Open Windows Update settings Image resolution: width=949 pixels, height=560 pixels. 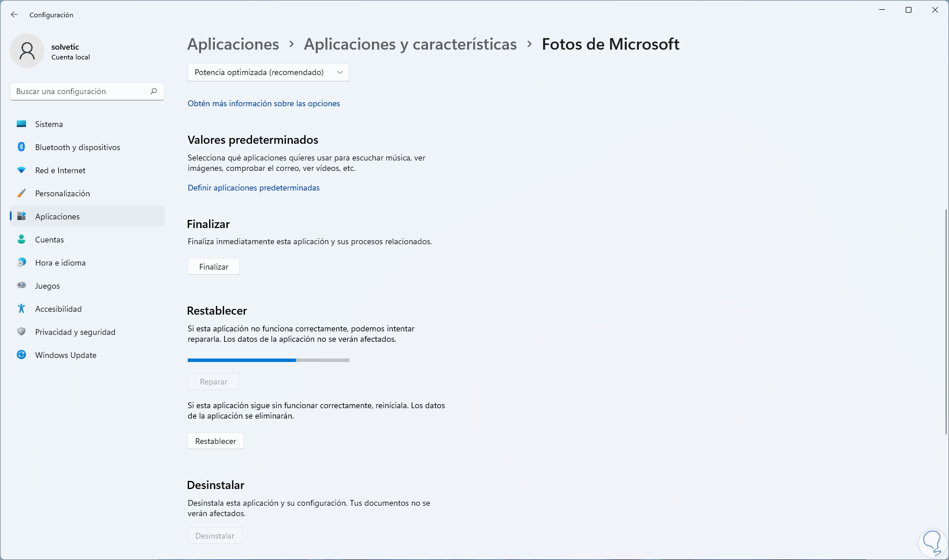(87, 355)
